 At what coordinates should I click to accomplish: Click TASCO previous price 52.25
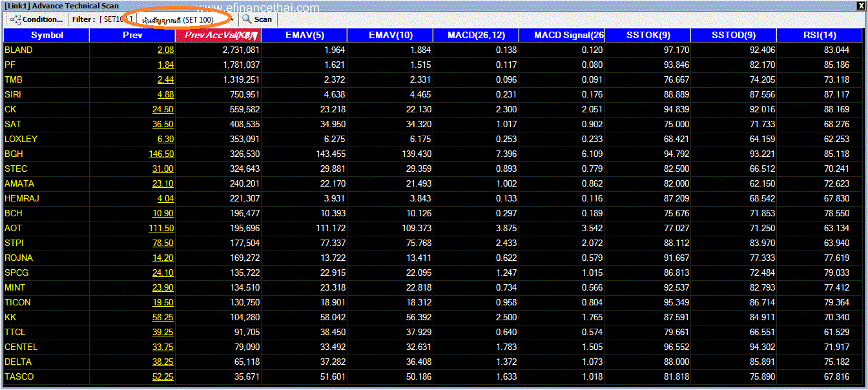(163, 376)
